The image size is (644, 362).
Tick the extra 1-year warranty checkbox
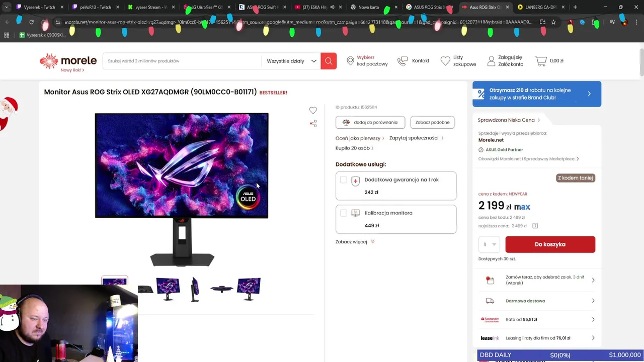(343, 179)
